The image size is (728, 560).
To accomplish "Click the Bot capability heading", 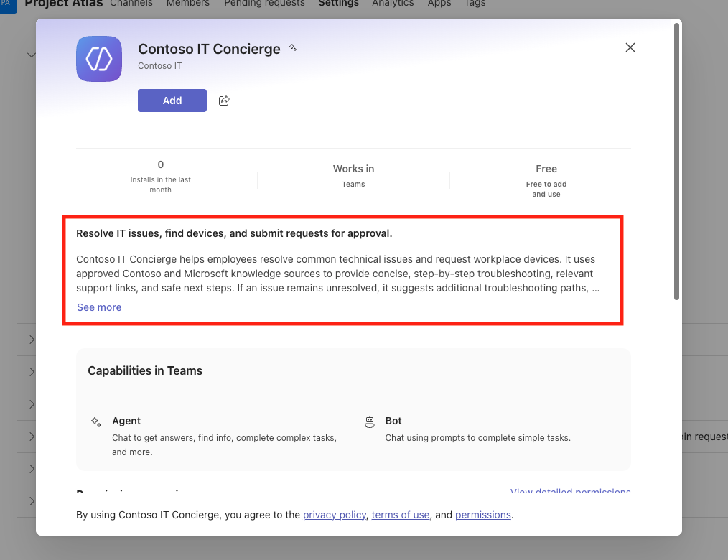I will (x=393, y=421).
